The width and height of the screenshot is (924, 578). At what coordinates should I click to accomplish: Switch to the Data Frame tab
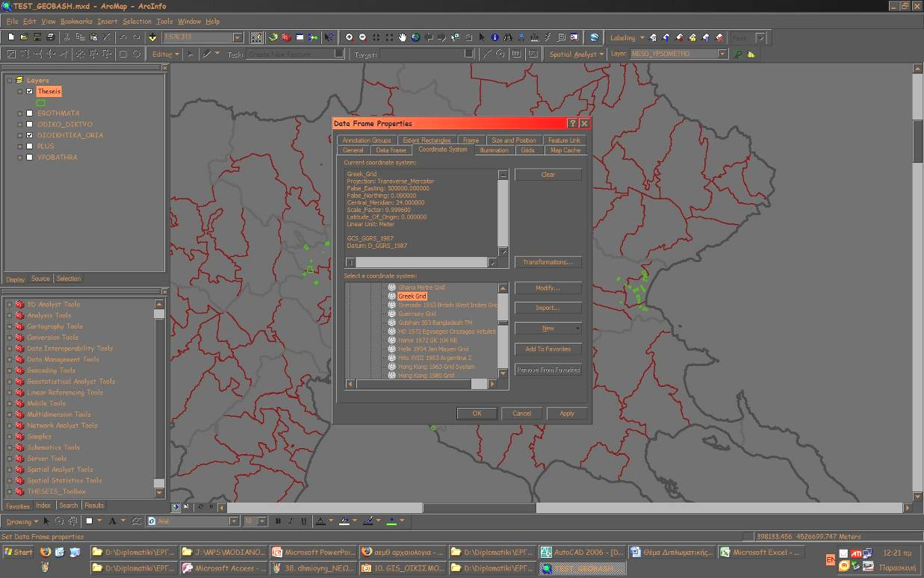point(391,150)
